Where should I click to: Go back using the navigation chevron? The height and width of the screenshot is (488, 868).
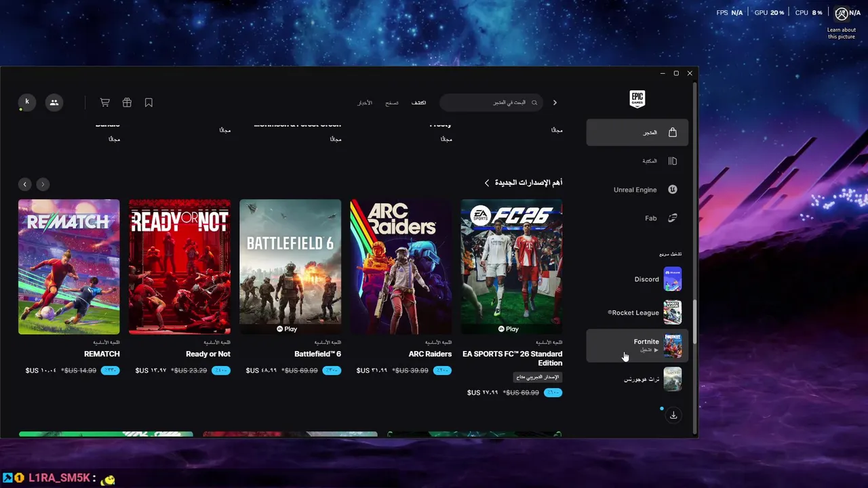pos(555,102)
